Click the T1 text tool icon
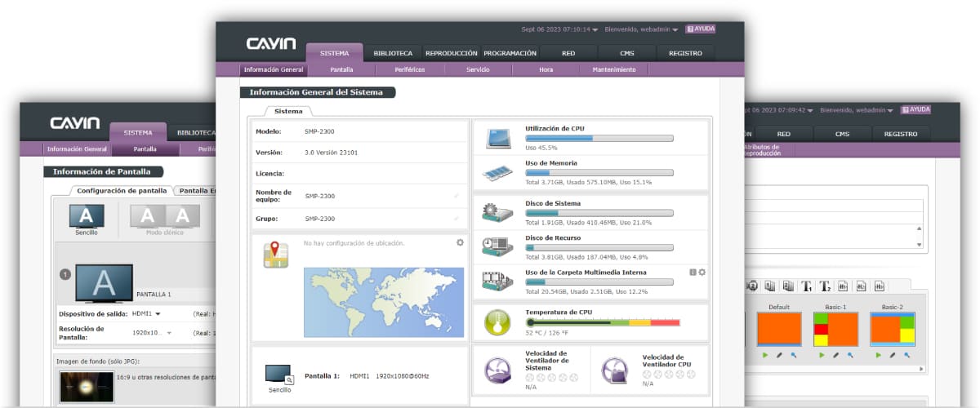The image size is (980, 408). (x=806, y=286)
